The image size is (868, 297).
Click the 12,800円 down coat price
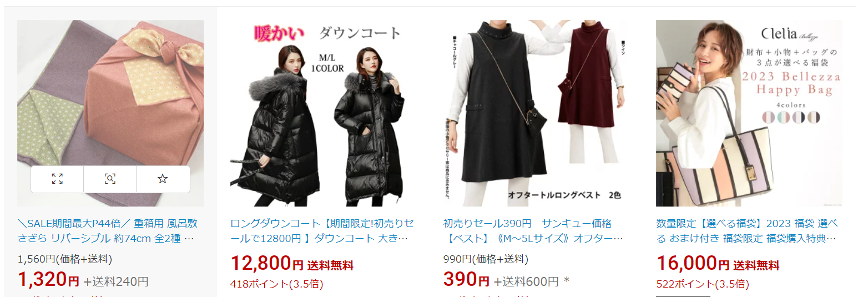pos(266,263)
